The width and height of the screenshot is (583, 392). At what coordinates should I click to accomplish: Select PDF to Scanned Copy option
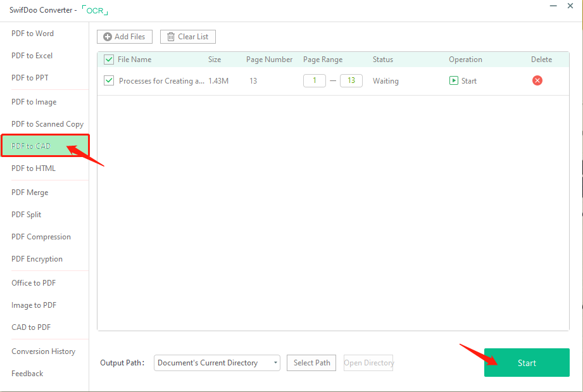[x=47, y=124]
